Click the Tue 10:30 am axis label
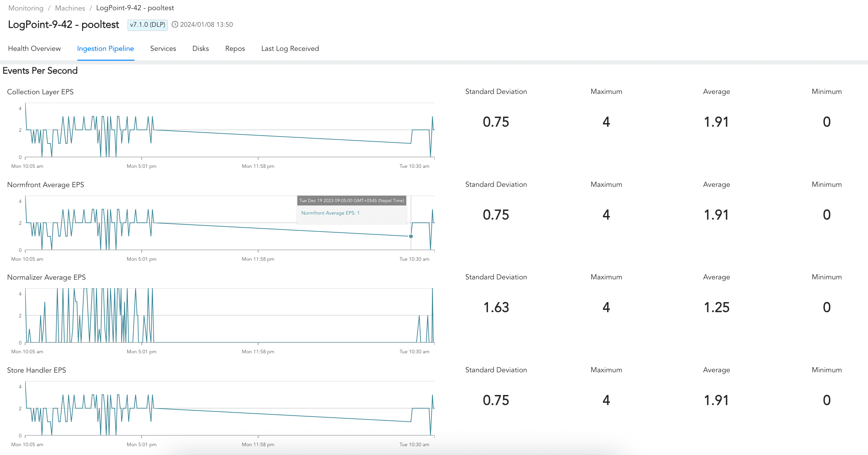This screenshot has width=868, height=455. coord(414,166)
